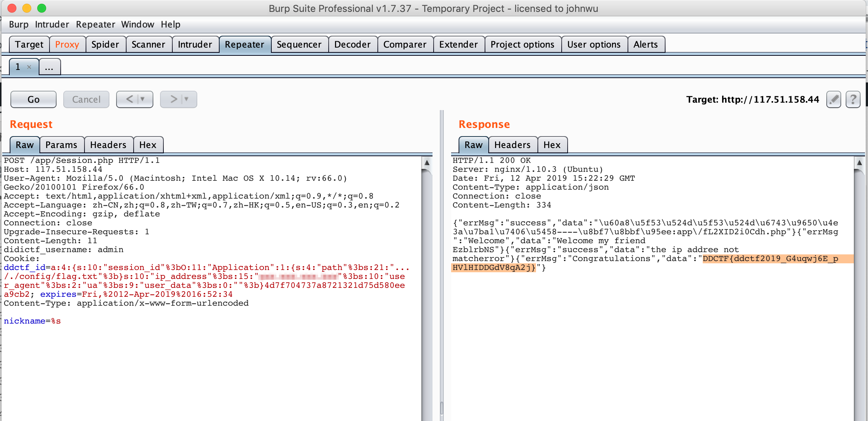Screen dimensions: 868x421
Task: Click the green macOS fullscreen window button
Action: (42, 8)
